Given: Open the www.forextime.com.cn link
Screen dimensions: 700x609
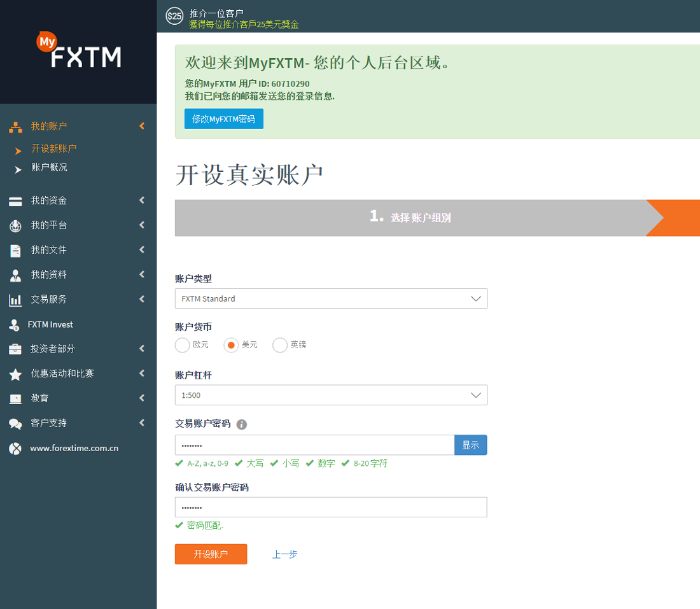Looking at the screenshot, I should pos(74,448).
